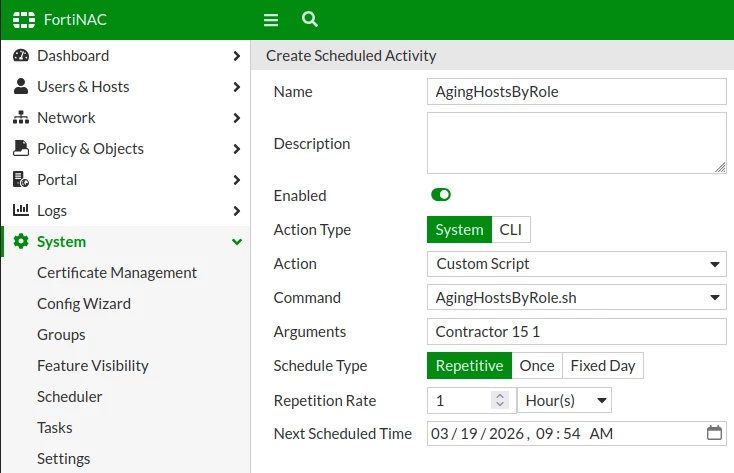The image size is (734, 473).
Task: Expand the Network menu chevron
Action: point(237,118)
